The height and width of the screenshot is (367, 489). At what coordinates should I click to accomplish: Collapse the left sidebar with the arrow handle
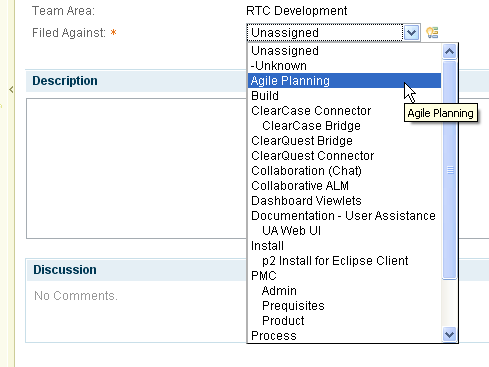click(11, 89)
